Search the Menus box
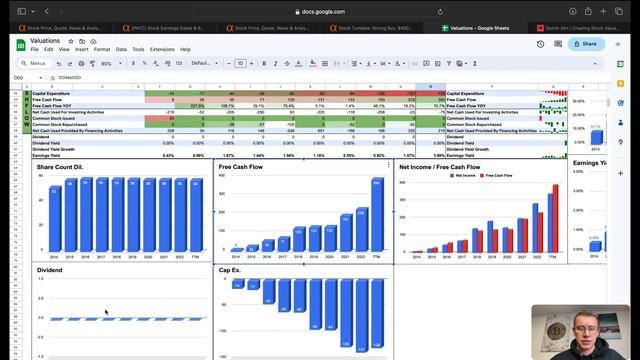640x360 pixels. coord(35,64)
